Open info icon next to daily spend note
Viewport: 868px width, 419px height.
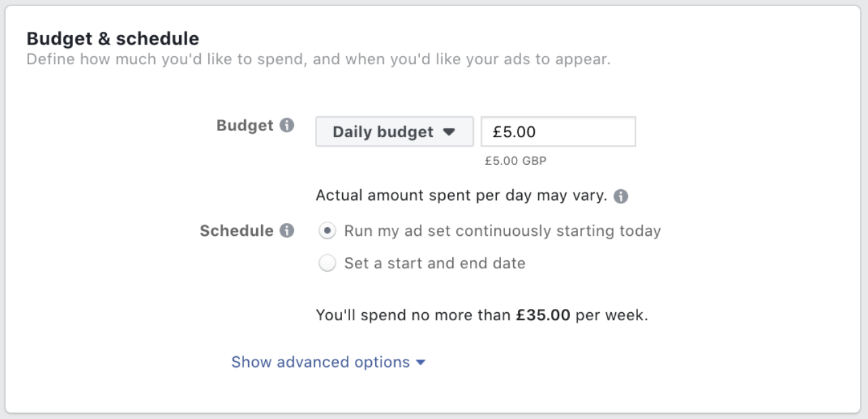click(x=621, y=195)
